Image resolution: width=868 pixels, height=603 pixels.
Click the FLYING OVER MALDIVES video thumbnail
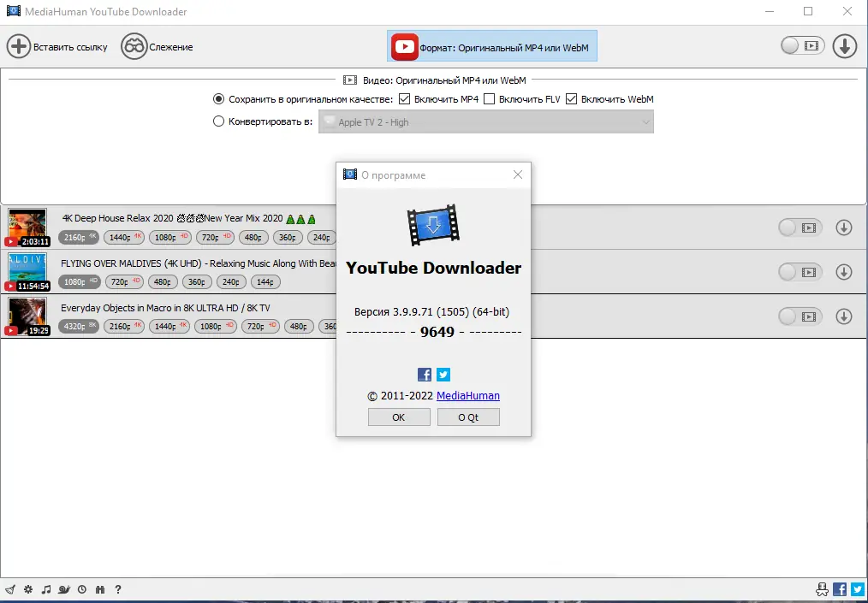(x=27, y=272)
